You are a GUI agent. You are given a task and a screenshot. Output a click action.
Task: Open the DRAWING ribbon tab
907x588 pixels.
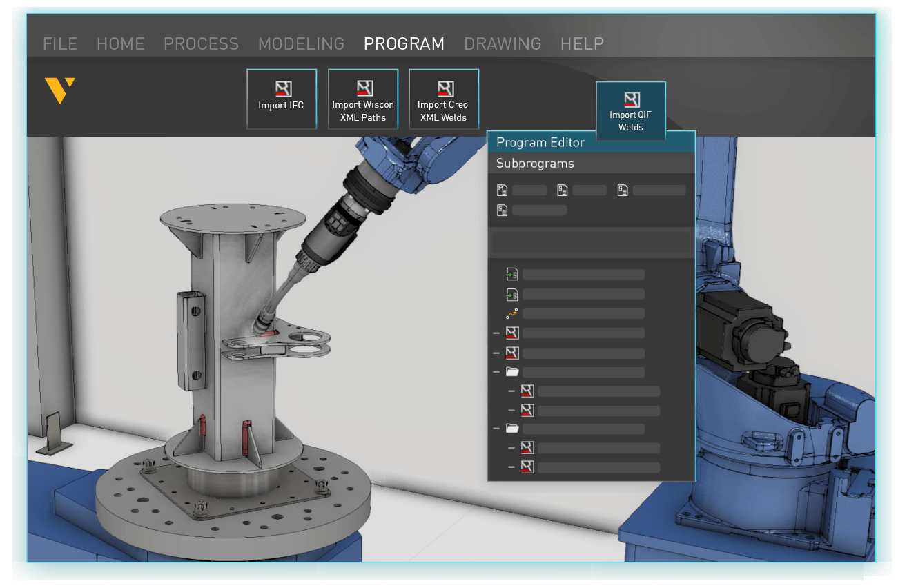[x=503, y=43]
